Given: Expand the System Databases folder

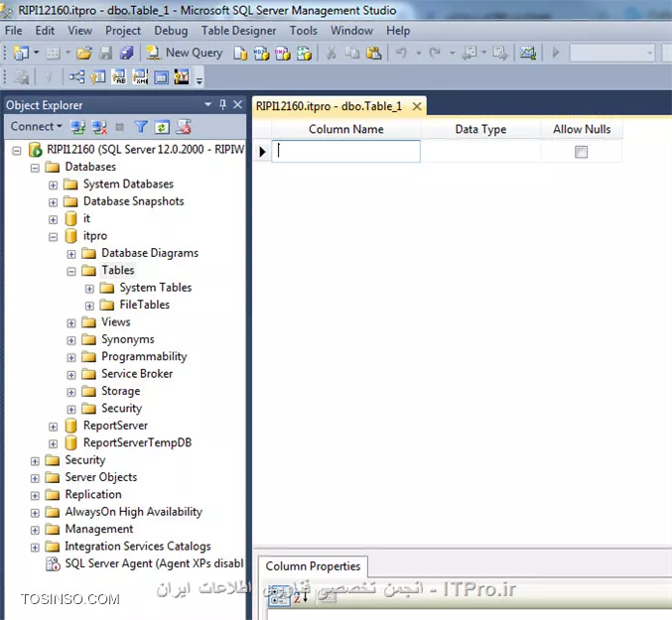Looking at the screenshot, I should click(x=54, y=185).
